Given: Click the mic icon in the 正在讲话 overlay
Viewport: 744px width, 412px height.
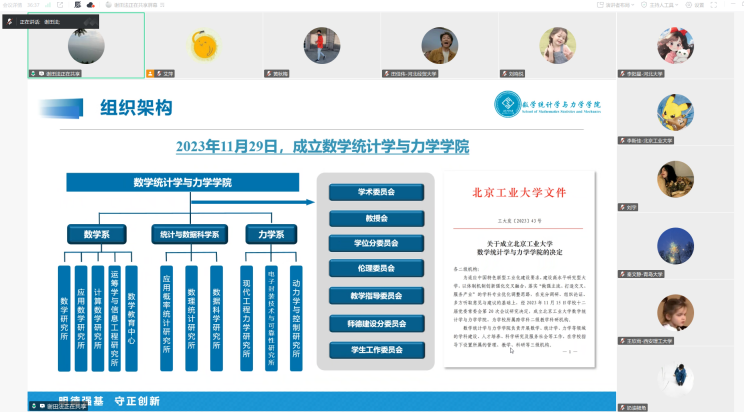Looking at the screenshot, I should coord(10,21).
